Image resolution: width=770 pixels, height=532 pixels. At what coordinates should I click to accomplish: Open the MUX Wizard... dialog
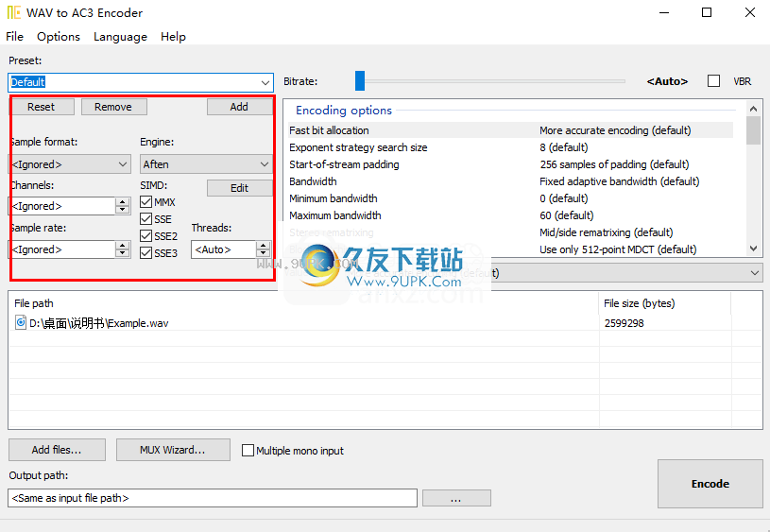coord(173,450)
